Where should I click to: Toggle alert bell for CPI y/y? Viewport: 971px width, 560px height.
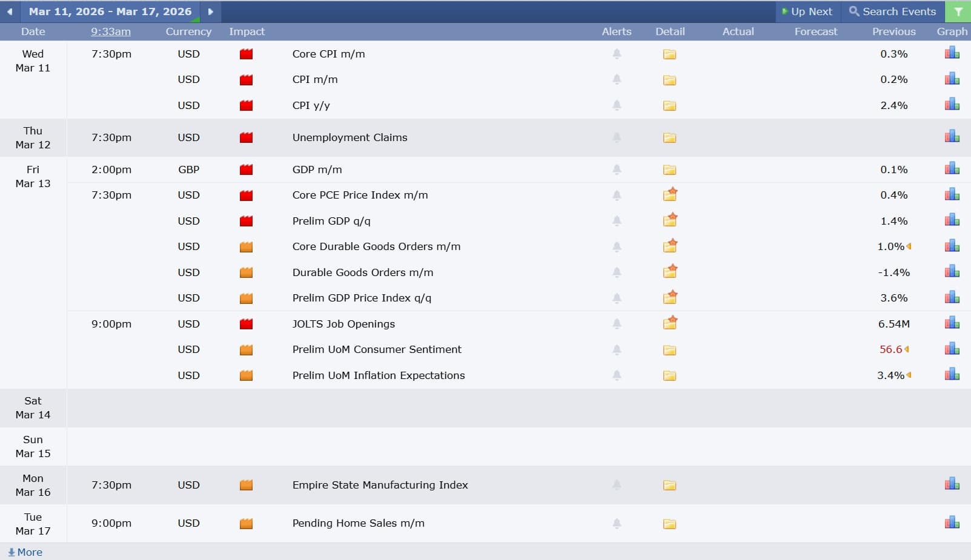tap(617, 105)
